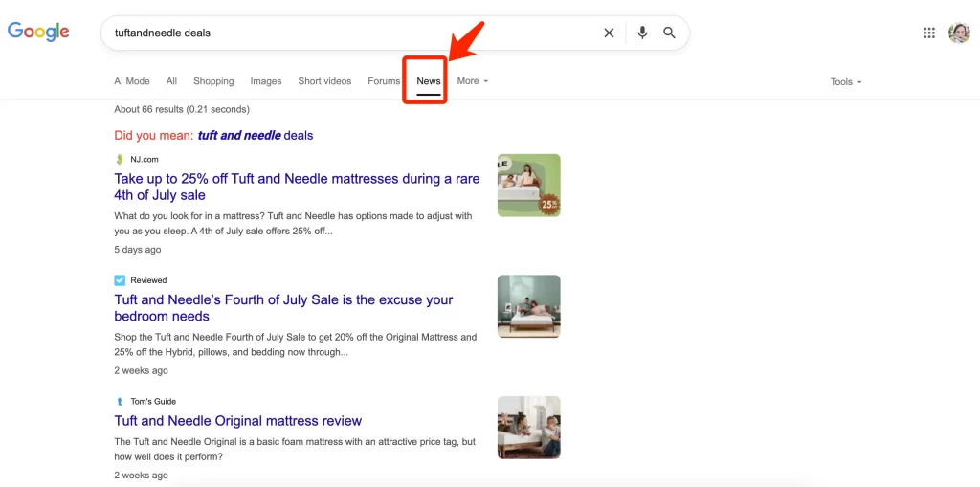Open 'Take up to 25% off Tuft and Needle' article

pos(297,187)
